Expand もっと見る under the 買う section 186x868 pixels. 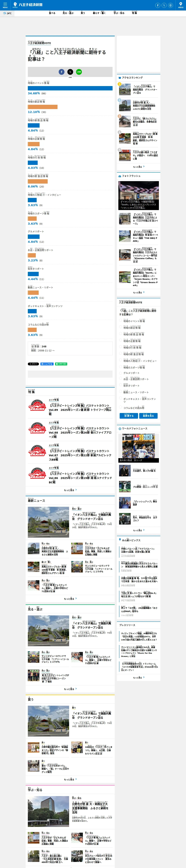pos(70,779)
